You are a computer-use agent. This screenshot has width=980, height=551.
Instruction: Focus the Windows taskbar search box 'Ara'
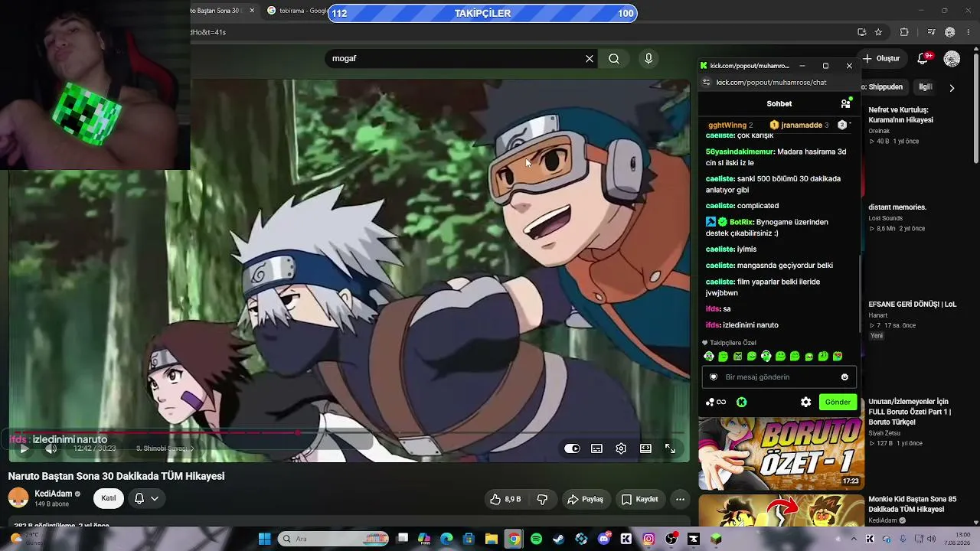point(334,539)
